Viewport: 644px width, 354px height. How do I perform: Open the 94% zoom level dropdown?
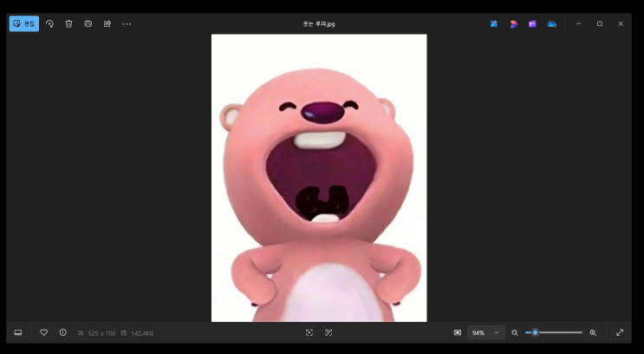486,332
